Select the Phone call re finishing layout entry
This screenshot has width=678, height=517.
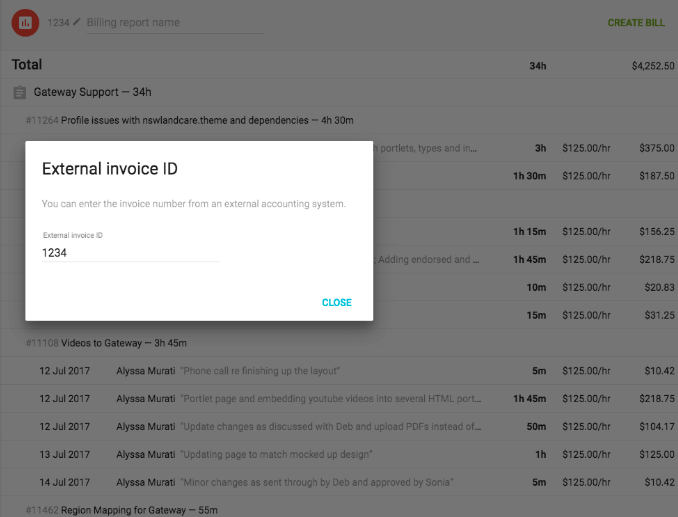click(x=339, y=371)
